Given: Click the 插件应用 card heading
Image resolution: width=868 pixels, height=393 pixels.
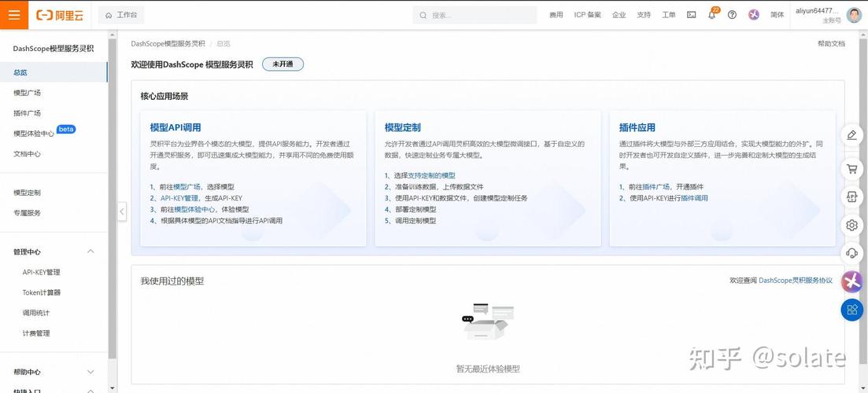Looking at the screenshot, I should 637,127.
